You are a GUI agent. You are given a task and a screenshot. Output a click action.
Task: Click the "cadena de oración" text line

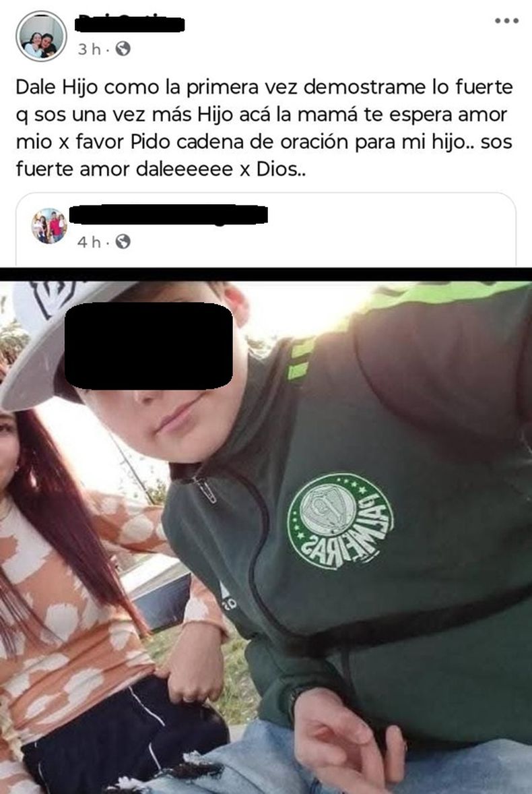click(x=264, y=142)
